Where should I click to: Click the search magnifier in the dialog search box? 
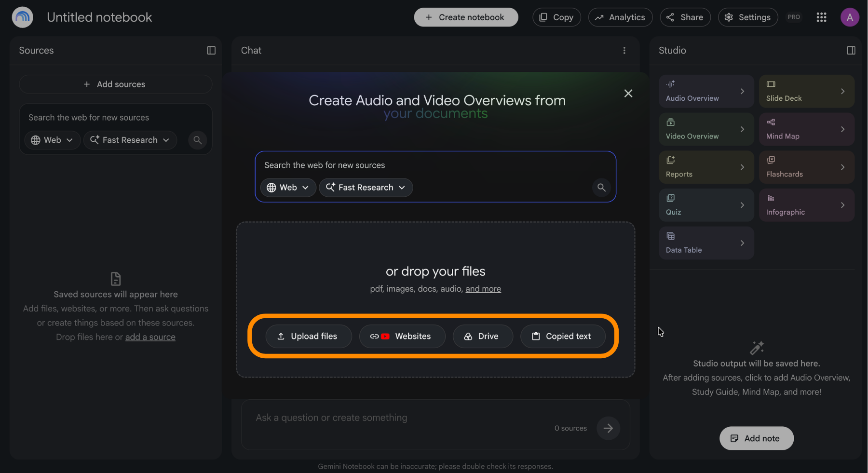[x=601, y=188]
